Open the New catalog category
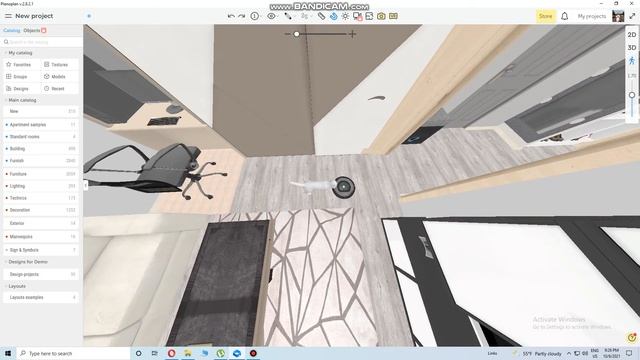640x360 pixels. [x=42, y=111]
